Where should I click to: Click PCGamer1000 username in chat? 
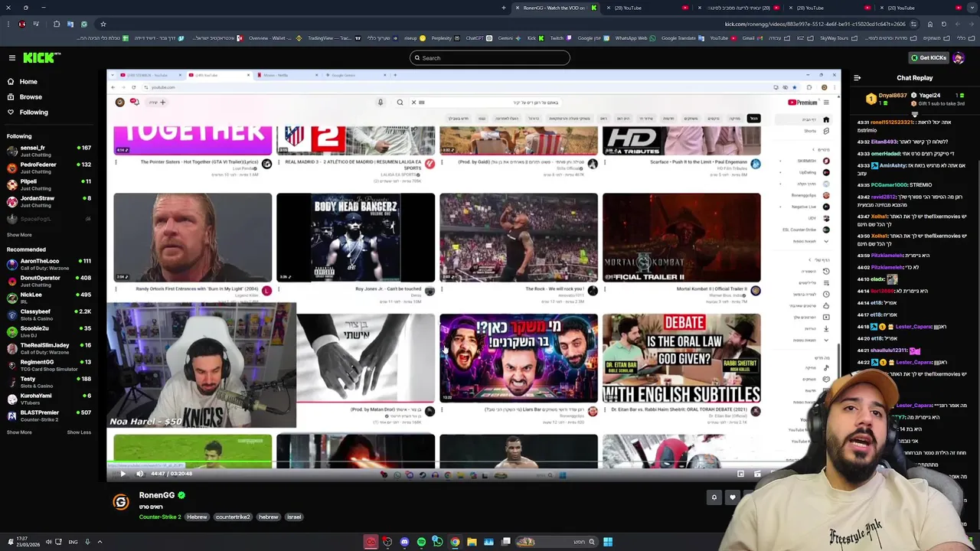[890, 184]
